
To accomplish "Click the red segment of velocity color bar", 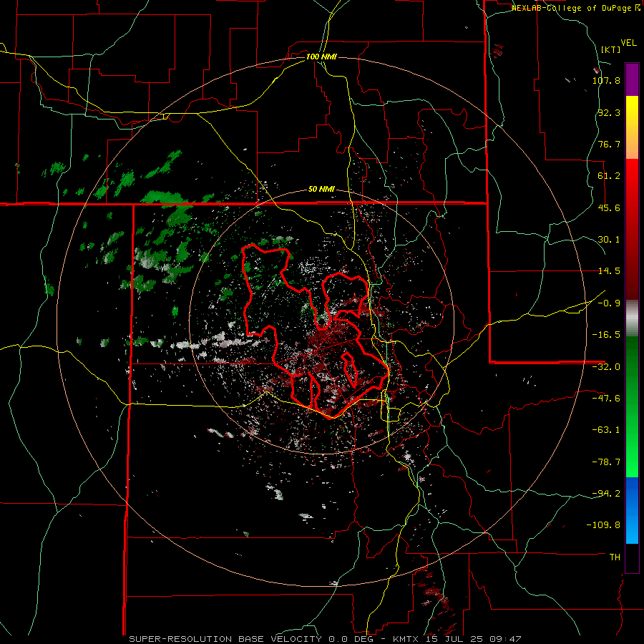I will [632, 229].
